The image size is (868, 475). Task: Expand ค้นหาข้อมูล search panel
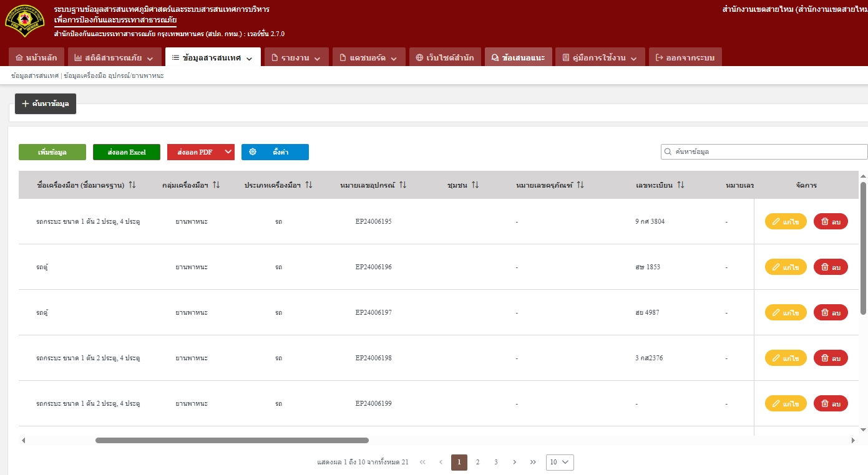(46, 103)
